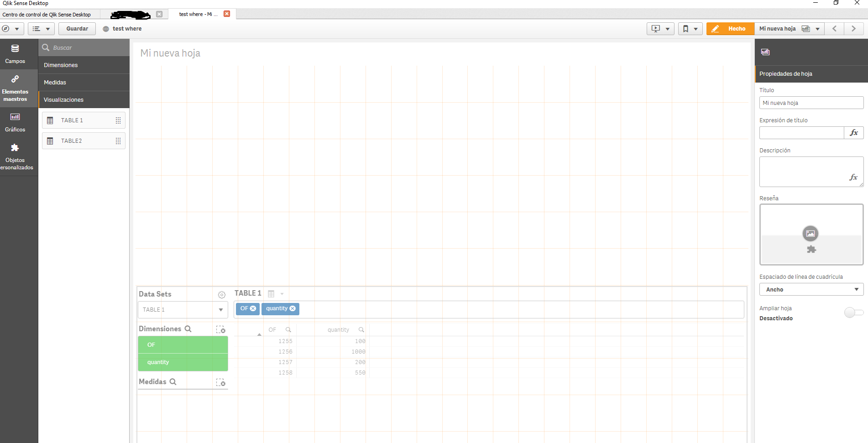Open the storytelling presentation icon menu
The height and width of the screenshot is (443, 868).
coord(660,29)
